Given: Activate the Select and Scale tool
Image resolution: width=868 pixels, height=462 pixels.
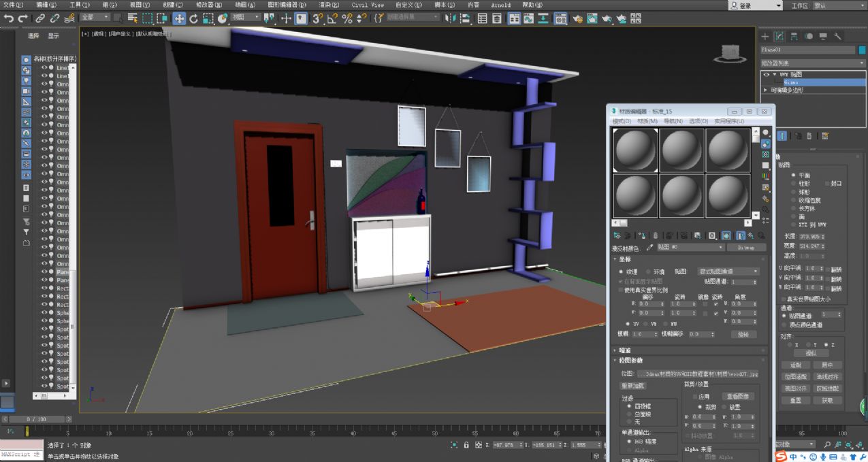Looking at the screenshot, I should click(x=207, y=18).
